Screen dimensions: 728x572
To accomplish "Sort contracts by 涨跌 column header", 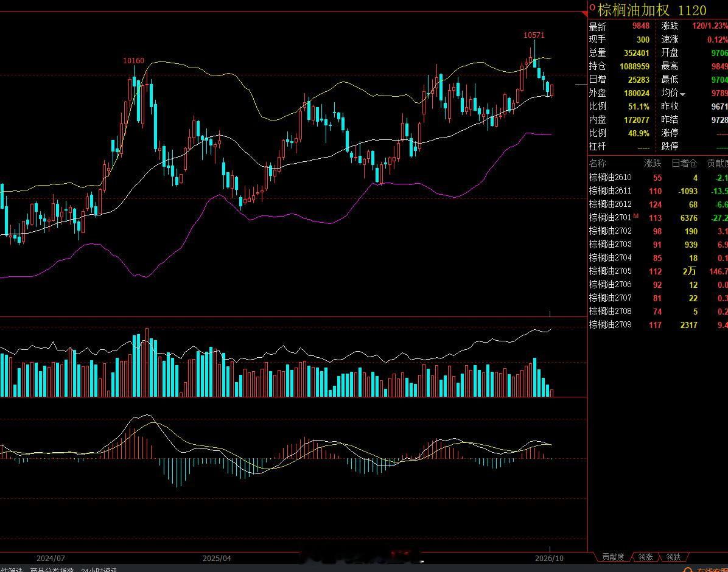I will tap(653, 164).
